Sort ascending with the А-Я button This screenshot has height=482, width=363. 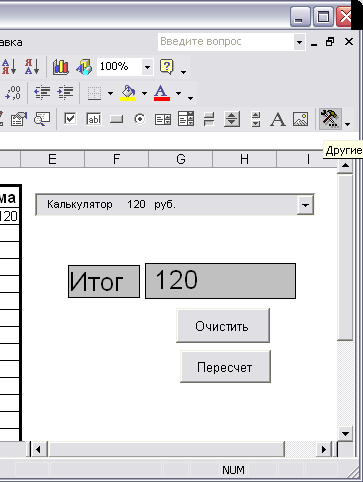click(x=9, y=67)
